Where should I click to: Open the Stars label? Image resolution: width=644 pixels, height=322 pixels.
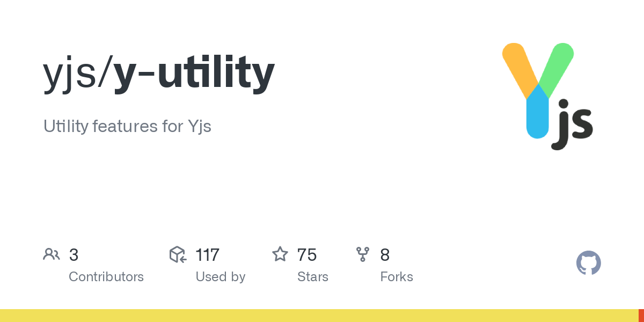(x=313, y=277)
